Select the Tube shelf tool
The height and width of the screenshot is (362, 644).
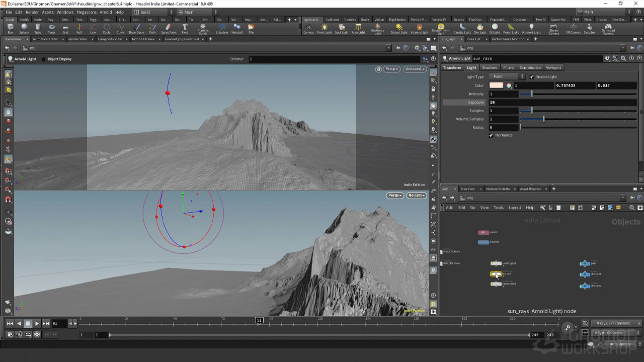(x=38, y=29)
